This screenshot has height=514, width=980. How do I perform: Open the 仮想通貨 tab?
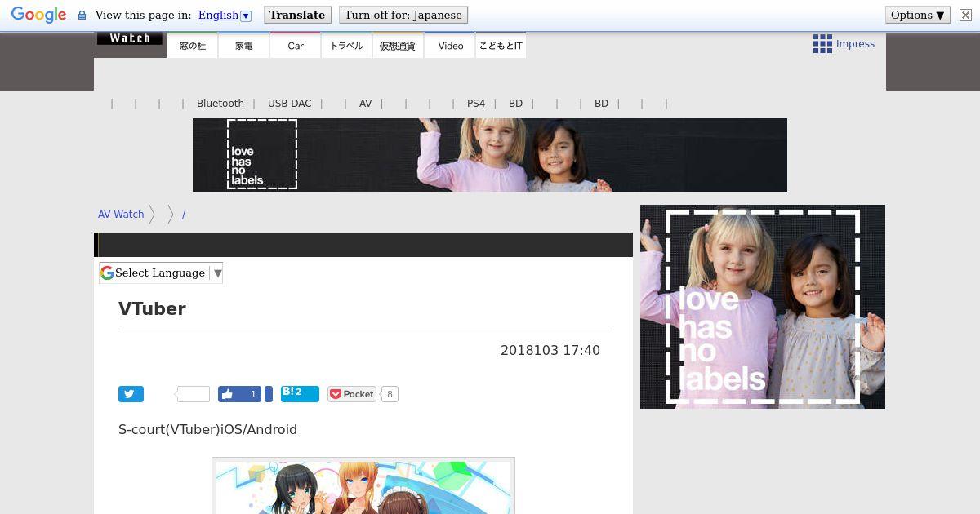tap(399, 46)
